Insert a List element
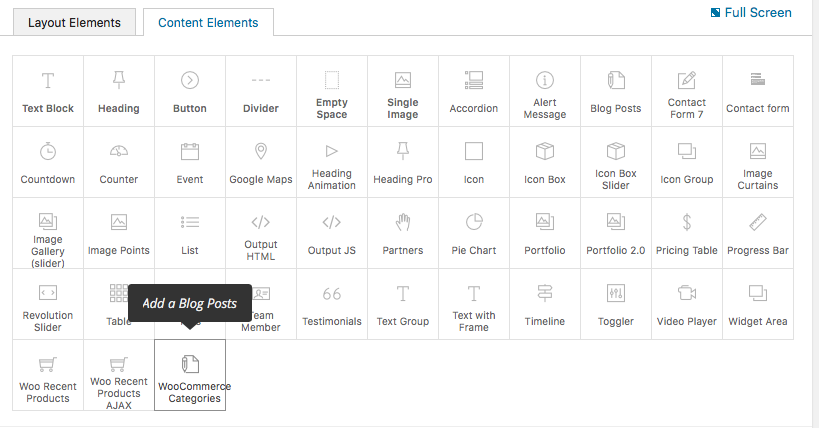This screenshot has height=428, width=819. pyautogui.click(x=190, y=234)
